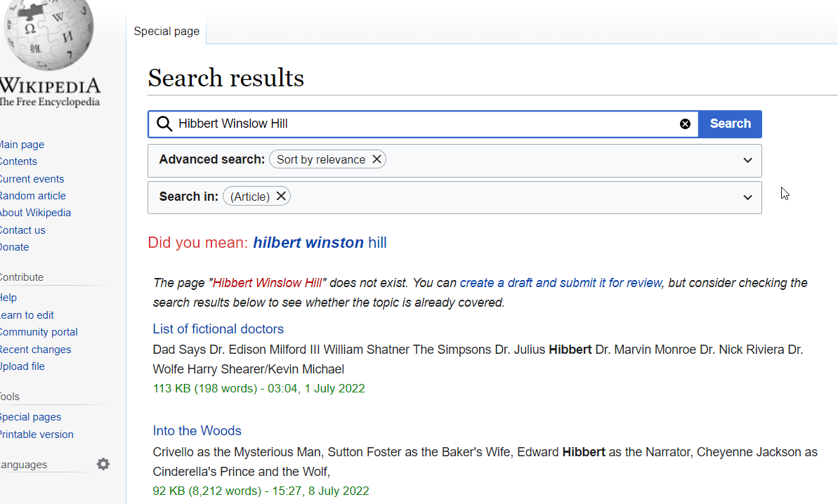Load a Random article
The image size is (838, 504).
(x=32, y=196)
